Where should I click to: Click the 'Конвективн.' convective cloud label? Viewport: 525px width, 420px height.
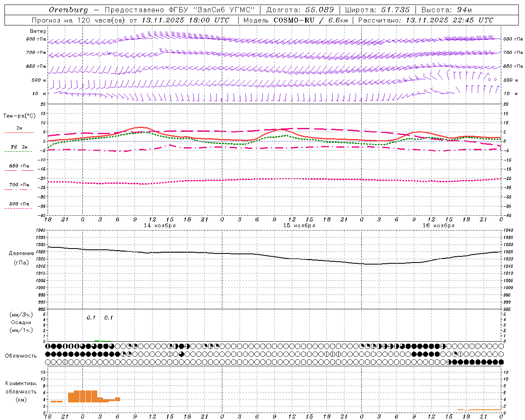(21, 383)
